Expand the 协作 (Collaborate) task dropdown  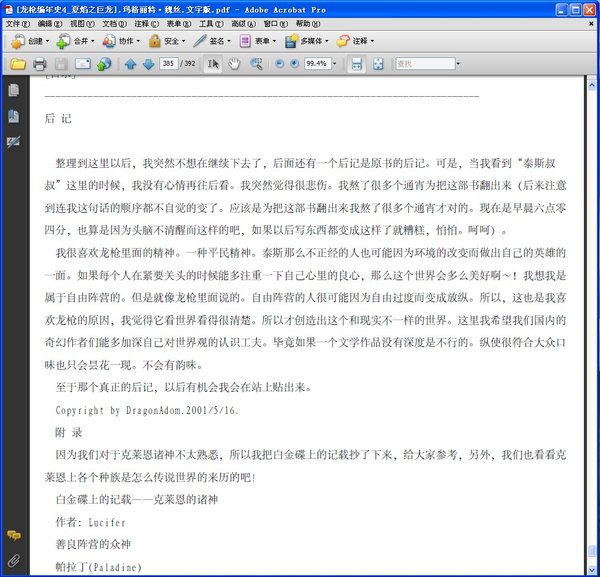pyautogui.click(x=138, y=41)
